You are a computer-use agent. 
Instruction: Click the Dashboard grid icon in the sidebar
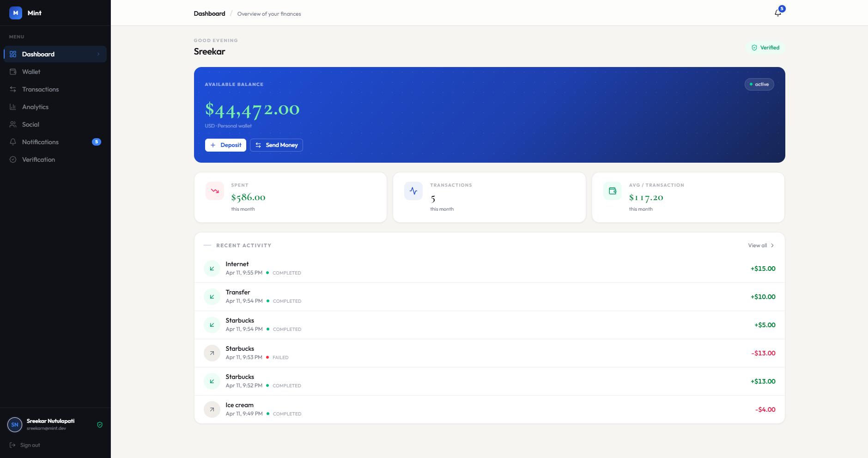[x=13, y=54]
